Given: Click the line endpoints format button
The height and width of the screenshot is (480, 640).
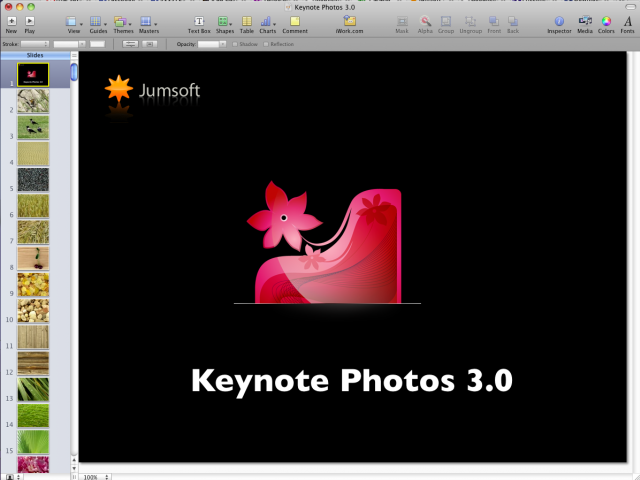Looking at the screenshot, I should [x=131, y=44].
